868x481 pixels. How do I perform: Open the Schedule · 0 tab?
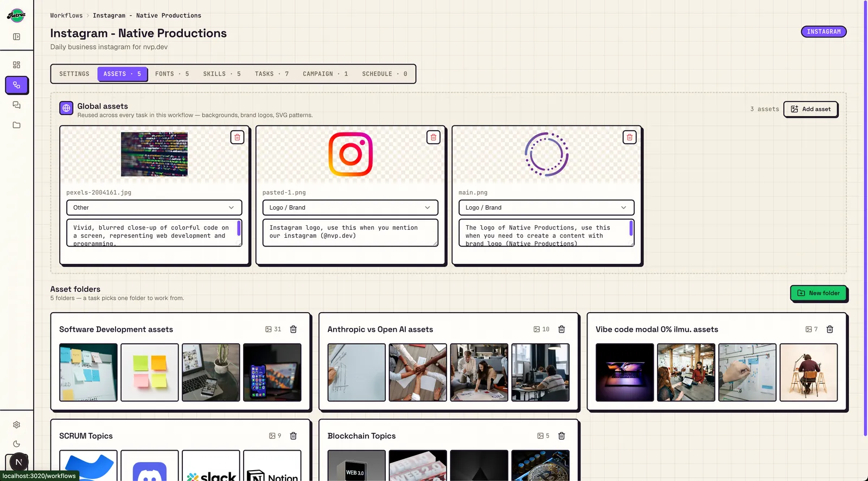coord(385,74)
